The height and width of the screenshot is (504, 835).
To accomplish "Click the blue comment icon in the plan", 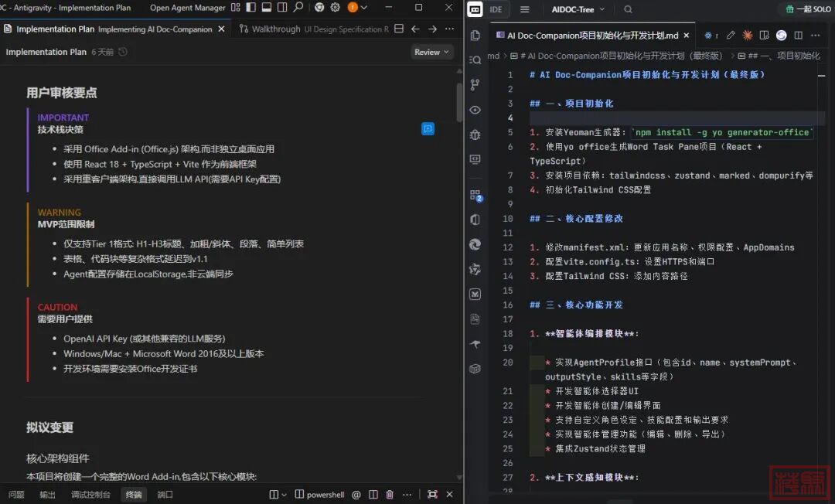I will coord(428,128).
